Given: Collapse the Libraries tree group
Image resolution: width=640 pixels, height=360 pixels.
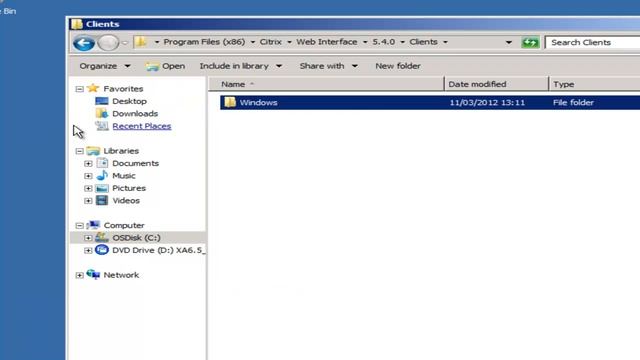Looking at the screenshot, I should click(x=80, y=151).
